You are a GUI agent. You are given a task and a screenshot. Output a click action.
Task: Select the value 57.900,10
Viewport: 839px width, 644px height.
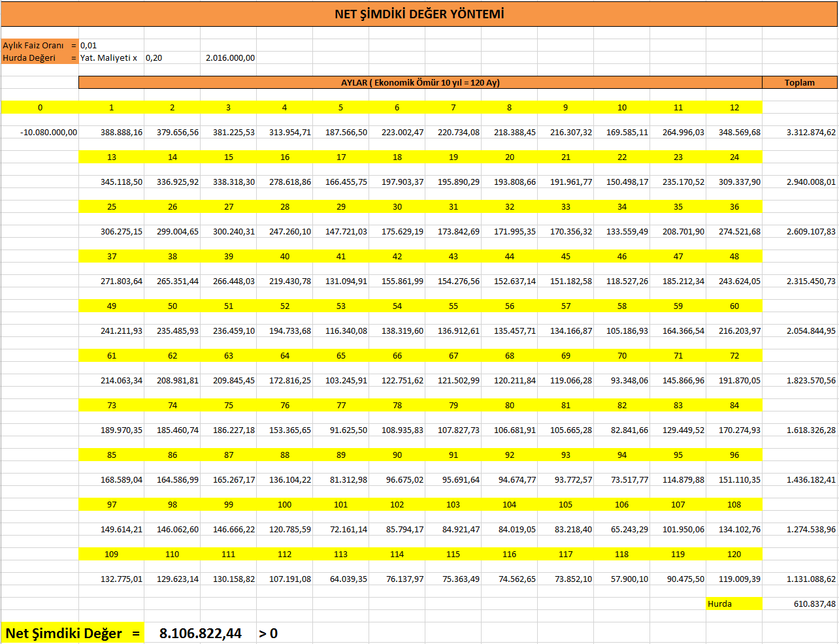[x=629, y=579]
